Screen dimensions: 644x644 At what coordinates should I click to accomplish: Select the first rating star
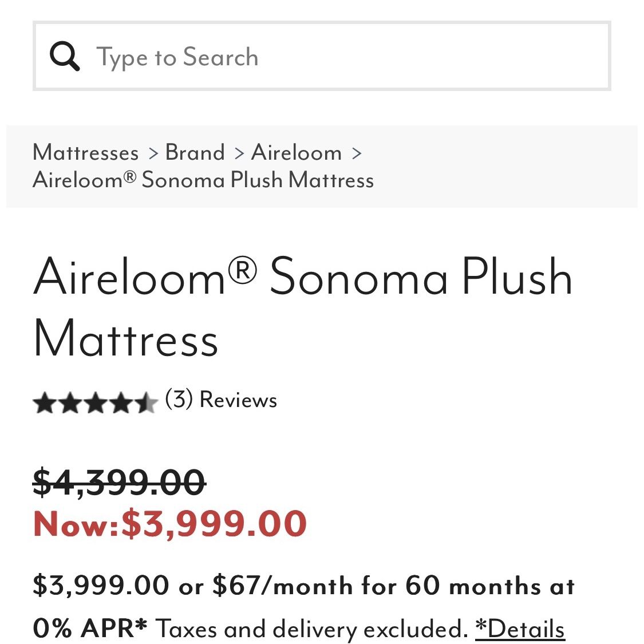45,403
